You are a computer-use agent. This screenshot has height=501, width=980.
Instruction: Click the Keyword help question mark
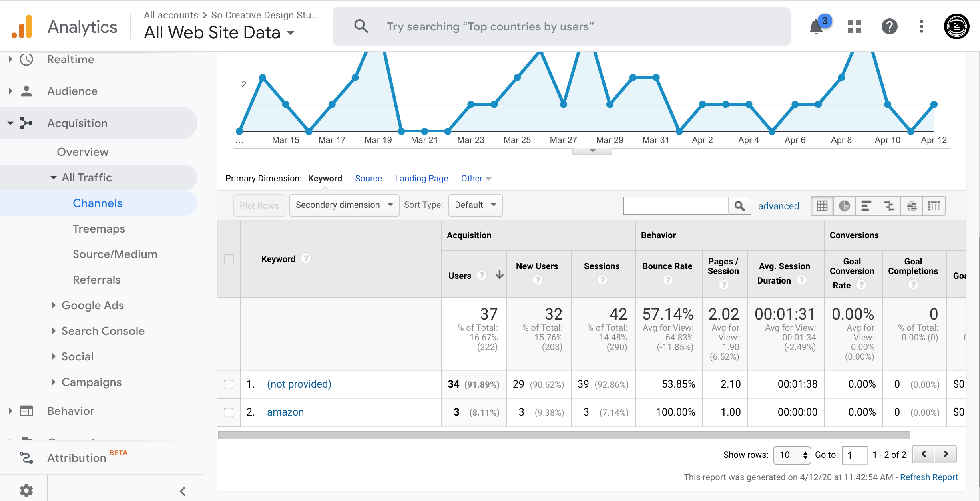pyautogui.click(x=306, y=259)
